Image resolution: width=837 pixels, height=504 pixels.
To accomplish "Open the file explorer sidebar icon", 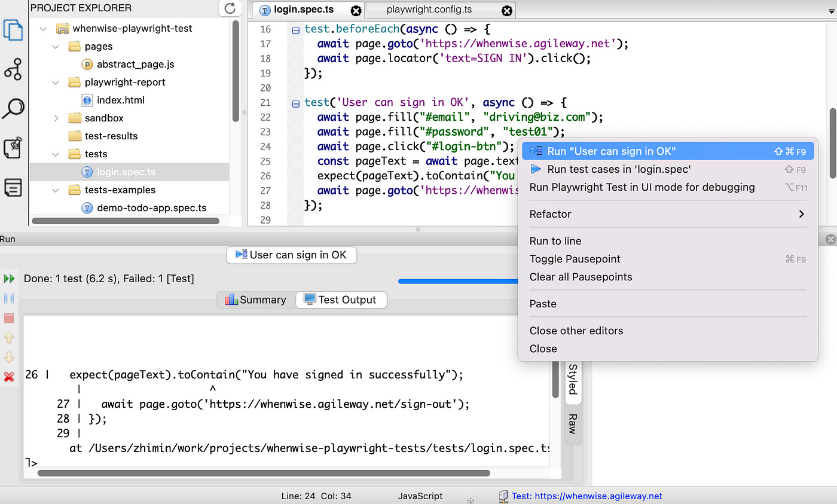I will (x=13, y=30).
